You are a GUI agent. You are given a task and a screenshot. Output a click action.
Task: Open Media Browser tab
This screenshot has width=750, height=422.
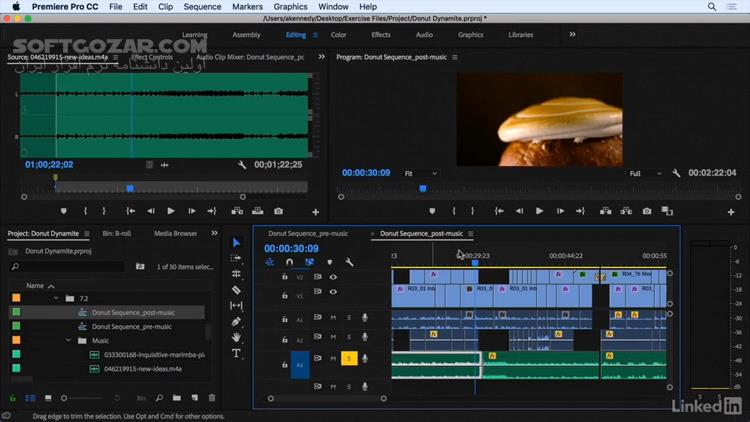point(176,233)
